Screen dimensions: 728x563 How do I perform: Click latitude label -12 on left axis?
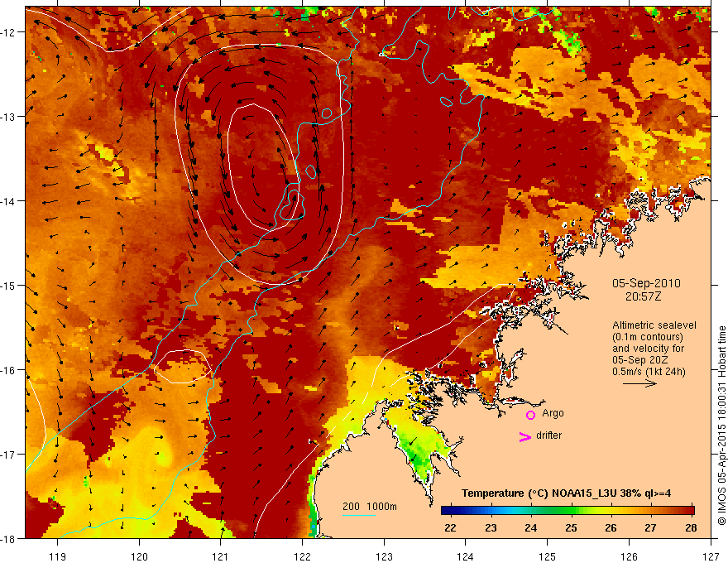[9, 32]
